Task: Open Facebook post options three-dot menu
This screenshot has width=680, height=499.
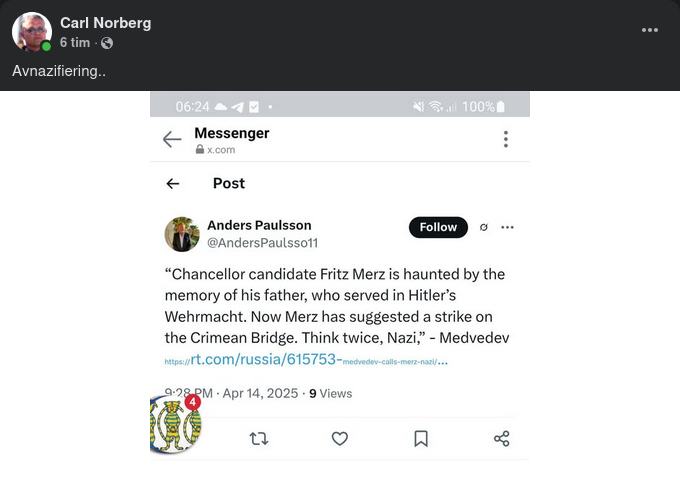Action: pos(650,30)
